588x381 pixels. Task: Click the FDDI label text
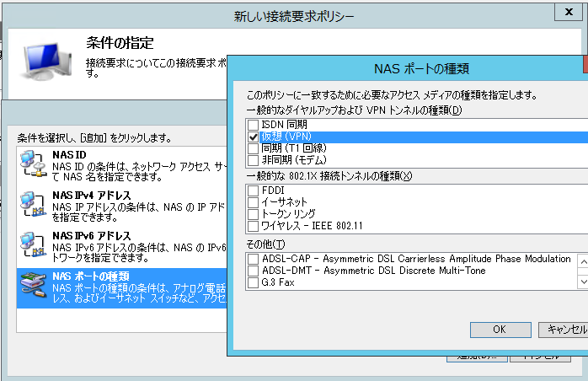click(273, 190)
